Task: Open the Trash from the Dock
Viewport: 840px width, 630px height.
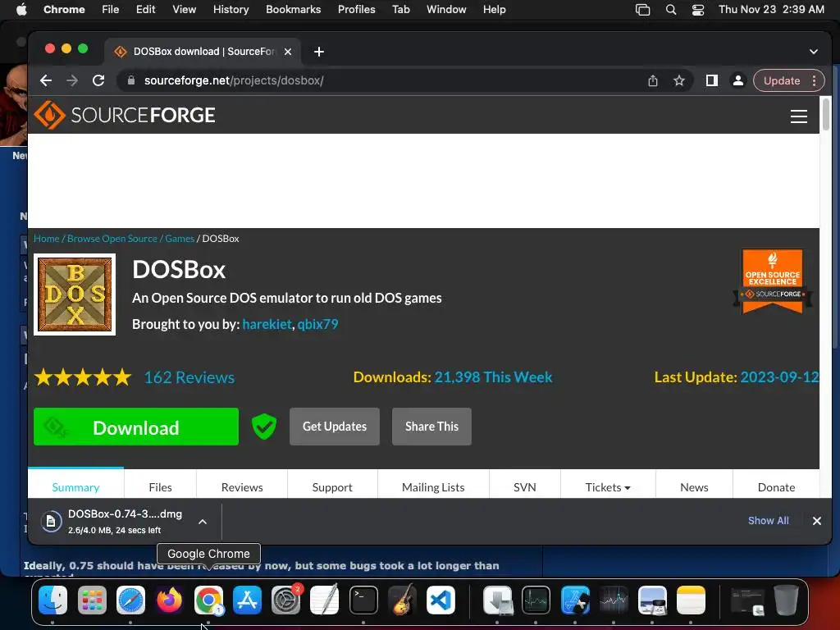Action: coord(786,600)
